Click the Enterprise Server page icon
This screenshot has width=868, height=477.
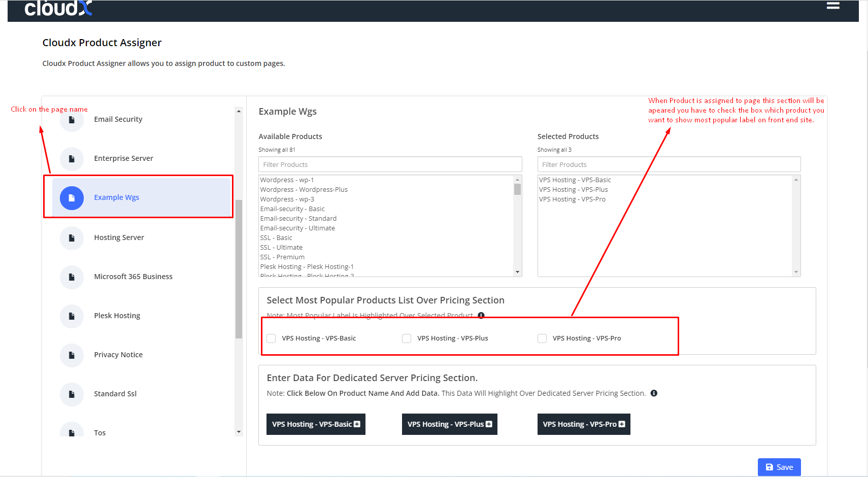72,159
